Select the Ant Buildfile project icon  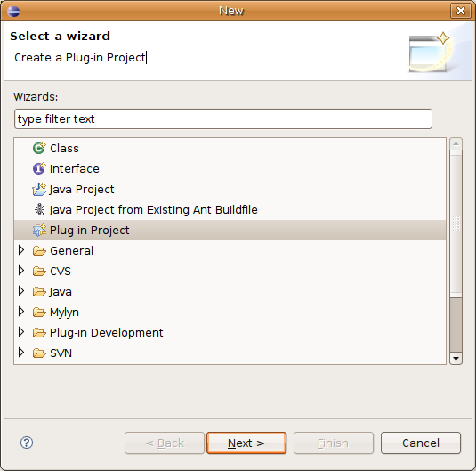pyautogui.click(x=39, y=209)
